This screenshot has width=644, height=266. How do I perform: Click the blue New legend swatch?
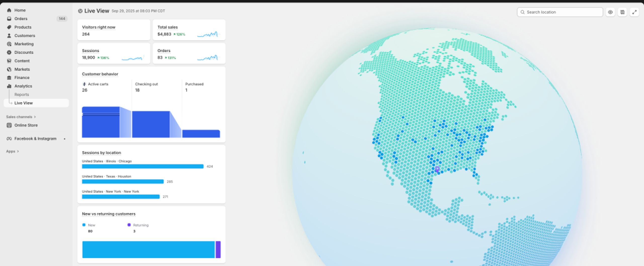(x=84, y=225)
